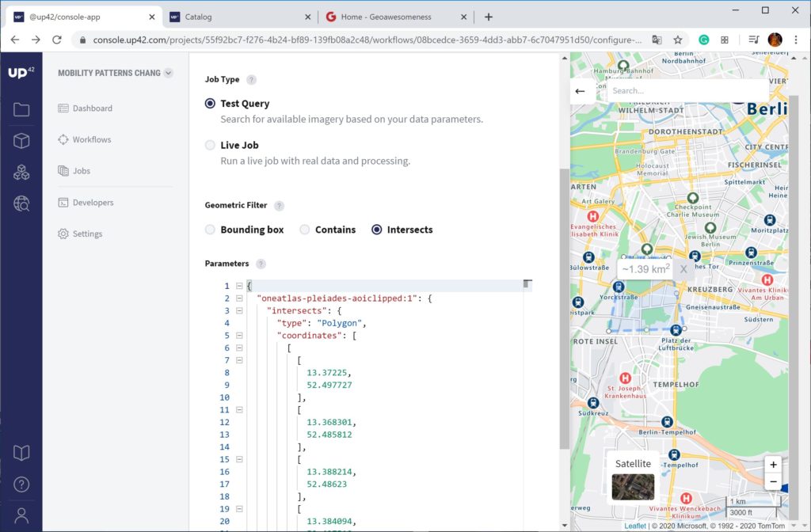This screenshot has width=811, height=532.
Task: Open the stacked cubes marketplace icon
Action: click(21, 172)
